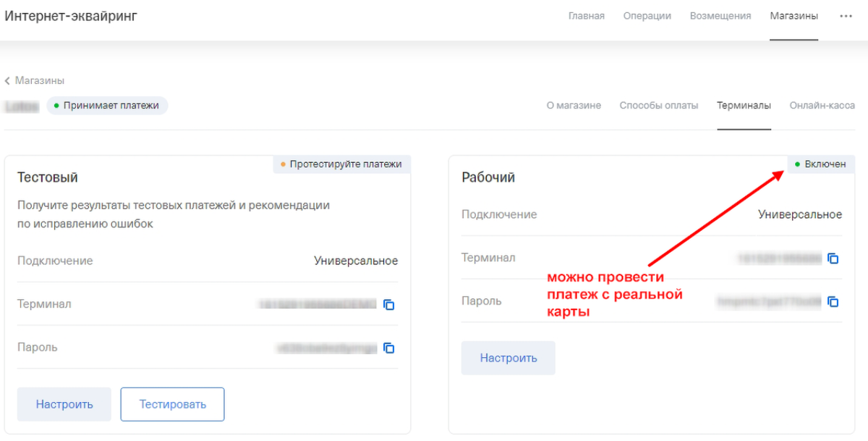Copy the working terminal ID
This screenshot has width=868, height=441.
click(833, 259)
